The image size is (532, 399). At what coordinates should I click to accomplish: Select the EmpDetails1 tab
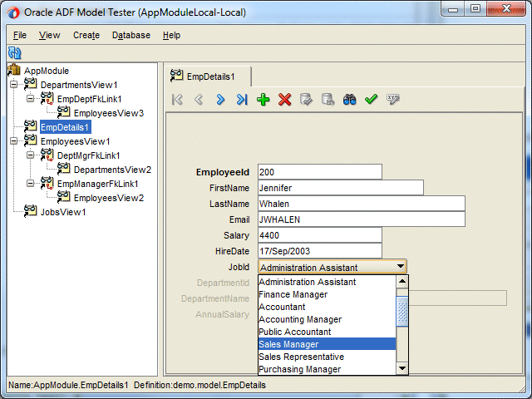click(x=208, y=76)
